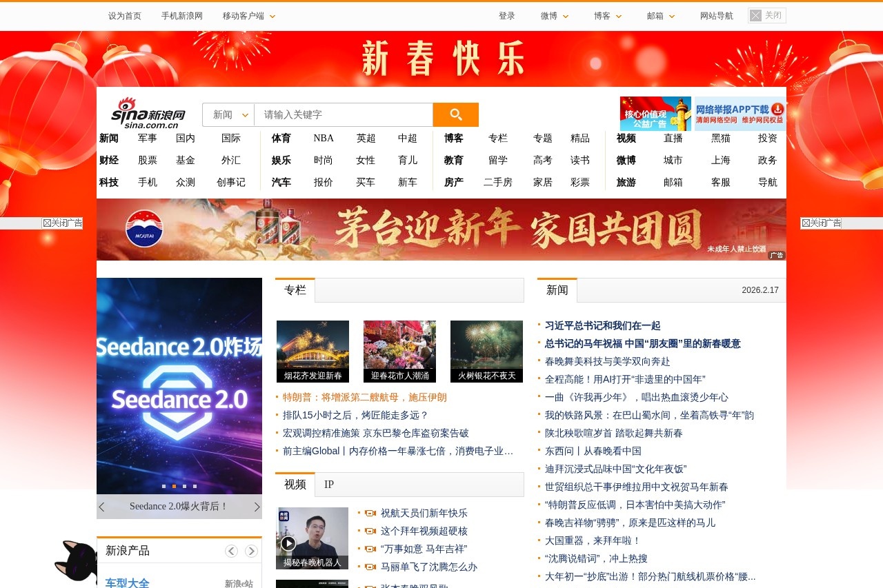Switch to the IP tab
The width and height of the screenshot is (883, 588).
pos(329,485)
